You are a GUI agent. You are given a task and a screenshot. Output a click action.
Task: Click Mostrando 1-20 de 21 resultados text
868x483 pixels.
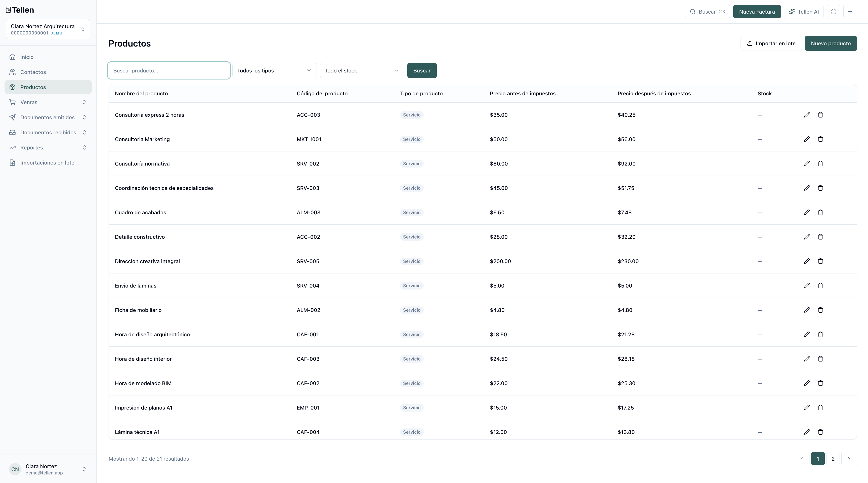point(149,459)
